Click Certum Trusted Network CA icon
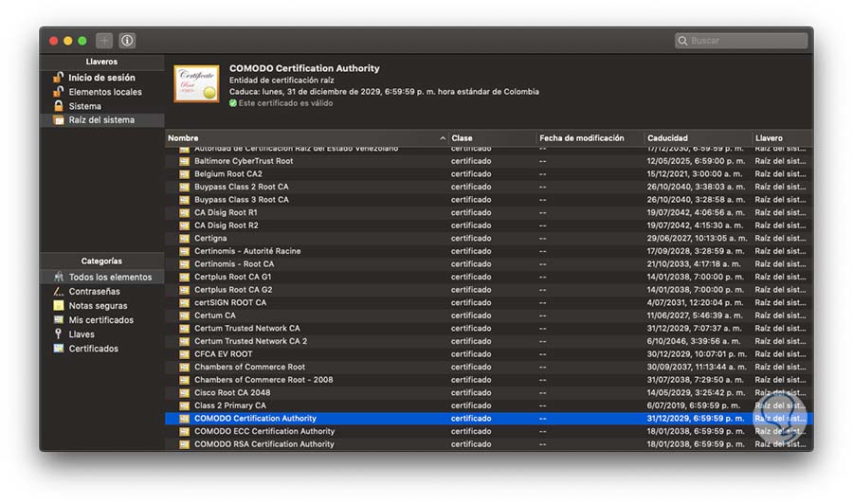 point(185,329)
